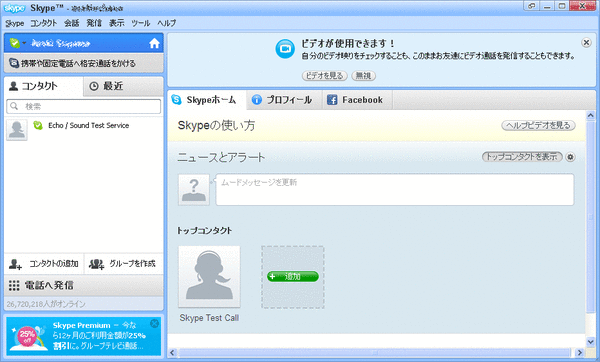Open the 電話へ発信 dial pad

pyautogui.click(x=84, y=285)
